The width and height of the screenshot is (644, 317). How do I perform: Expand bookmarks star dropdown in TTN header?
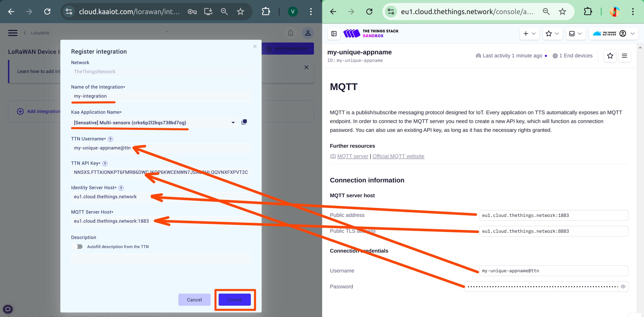(x=552, y=33)
